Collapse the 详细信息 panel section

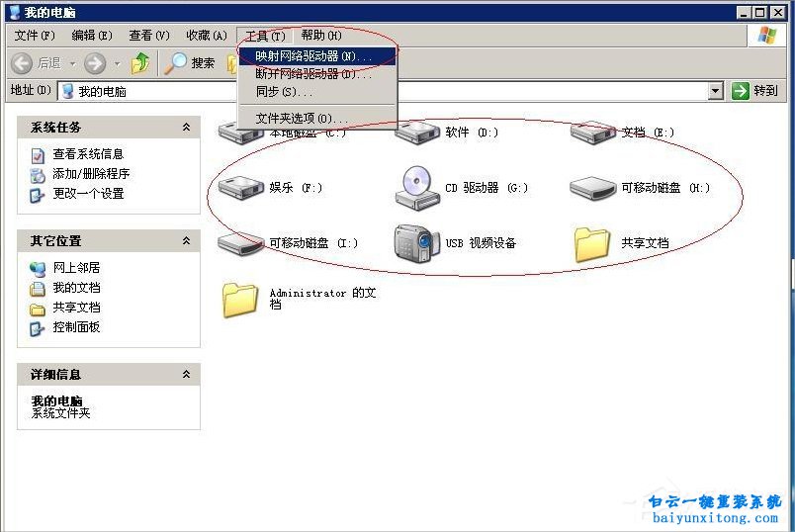point(186,375)
